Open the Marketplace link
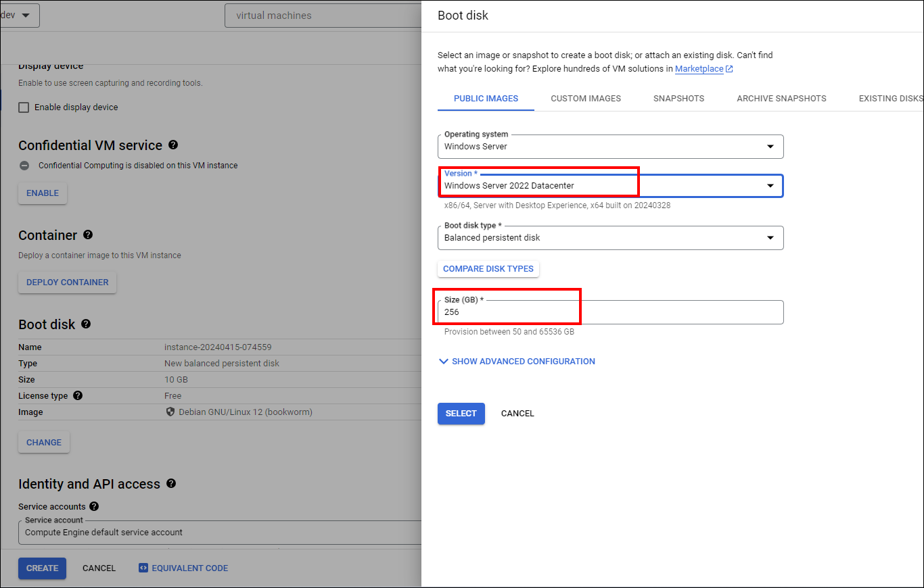Image resolution: width=924 pixels, height=588 pixels. [x=699, y=69]
